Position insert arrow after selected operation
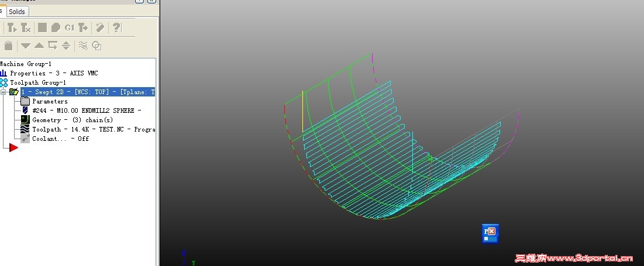644x266 pixels. 53,45
